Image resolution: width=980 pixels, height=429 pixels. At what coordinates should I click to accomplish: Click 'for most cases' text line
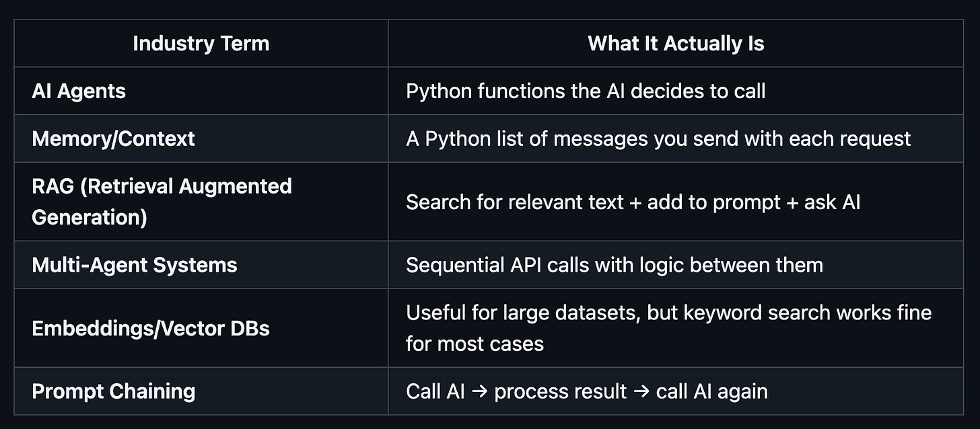pos(475,344)
